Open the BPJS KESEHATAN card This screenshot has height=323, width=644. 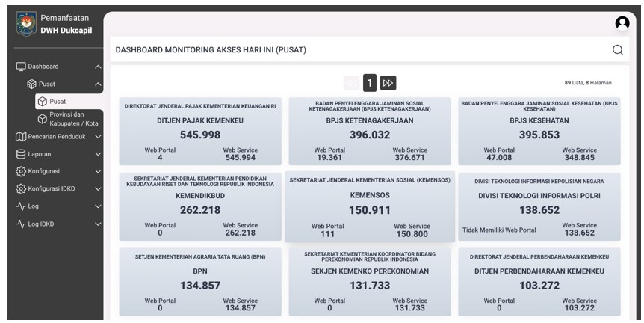[539, 131]
